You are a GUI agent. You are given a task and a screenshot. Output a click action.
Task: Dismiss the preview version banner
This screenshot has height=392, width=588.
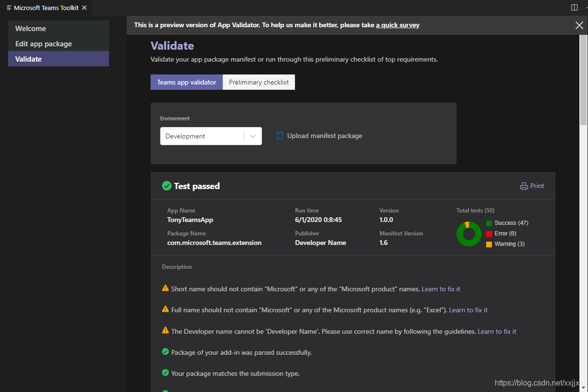click(x=579, y=25)
